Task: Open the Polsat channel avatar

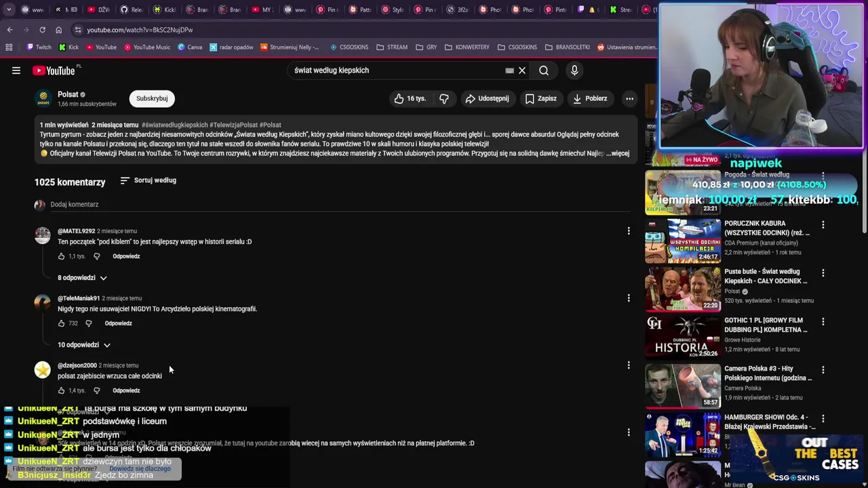Action: click(x=43, y=99)
